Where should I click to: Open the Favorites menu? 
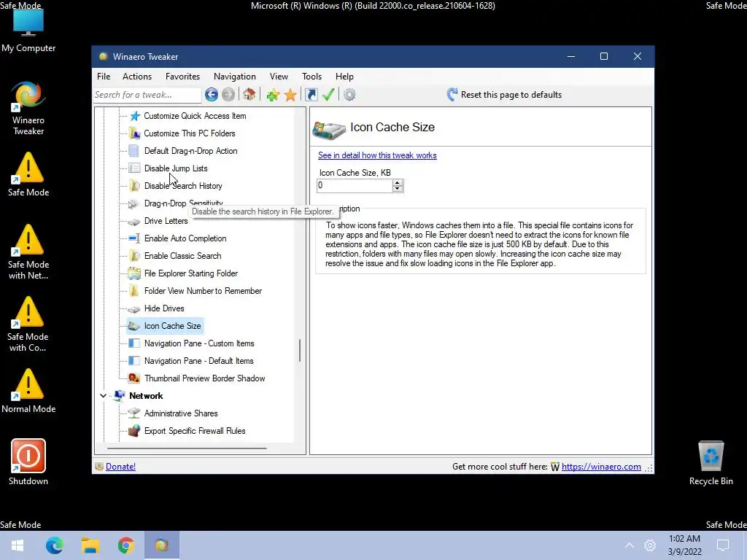(182, 76)
